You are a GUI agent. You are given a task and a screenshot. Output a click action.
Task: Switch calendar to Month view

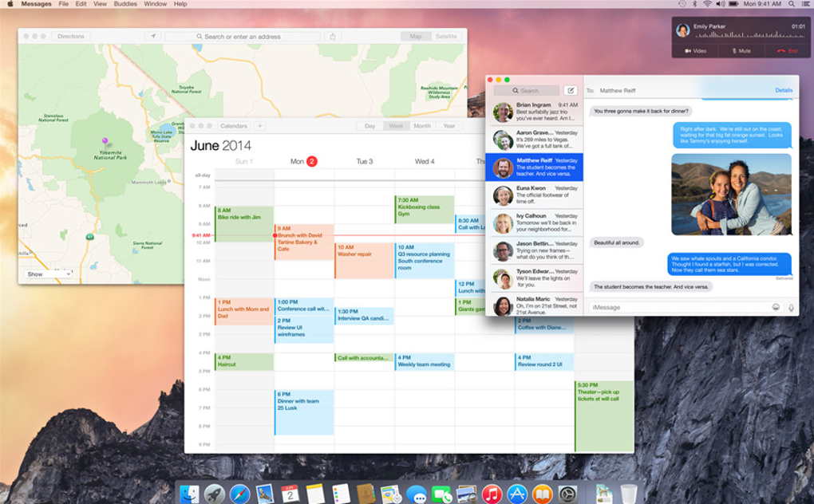tap(422, 125)
